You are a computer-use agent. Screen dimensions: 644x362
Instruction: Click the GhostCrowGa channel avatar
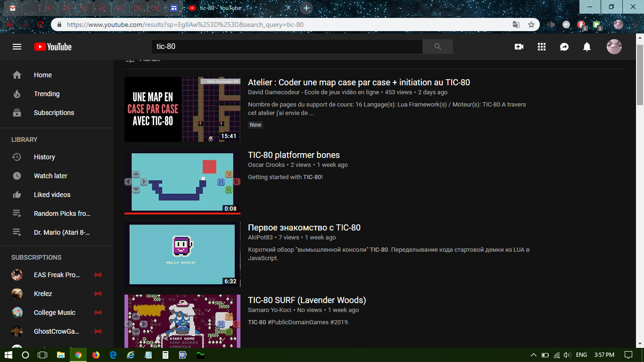(x=17, y=331)
